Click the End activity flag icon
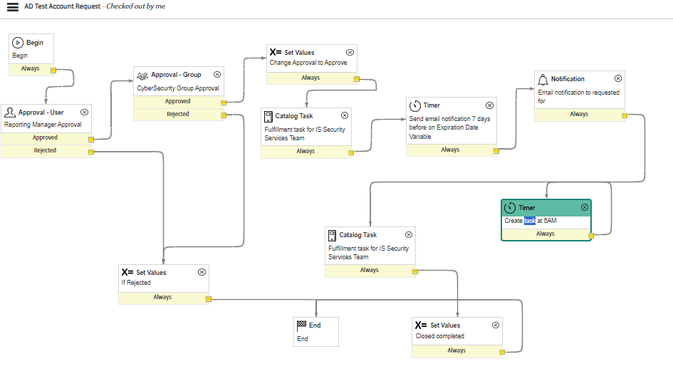 [302, 325]
